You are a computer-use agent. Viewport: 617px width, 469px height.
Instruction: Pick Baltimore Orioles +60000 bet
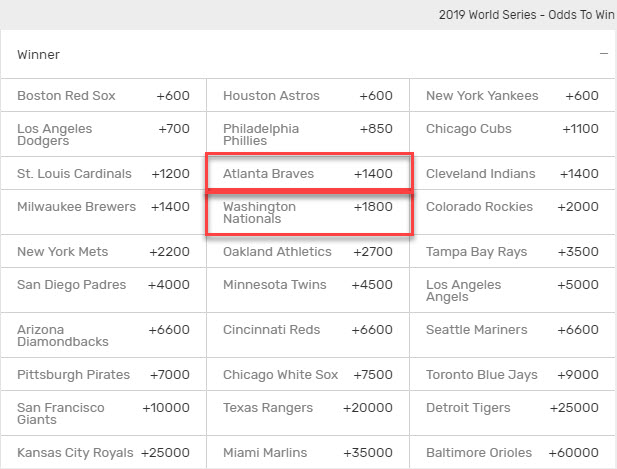[512, 452]
